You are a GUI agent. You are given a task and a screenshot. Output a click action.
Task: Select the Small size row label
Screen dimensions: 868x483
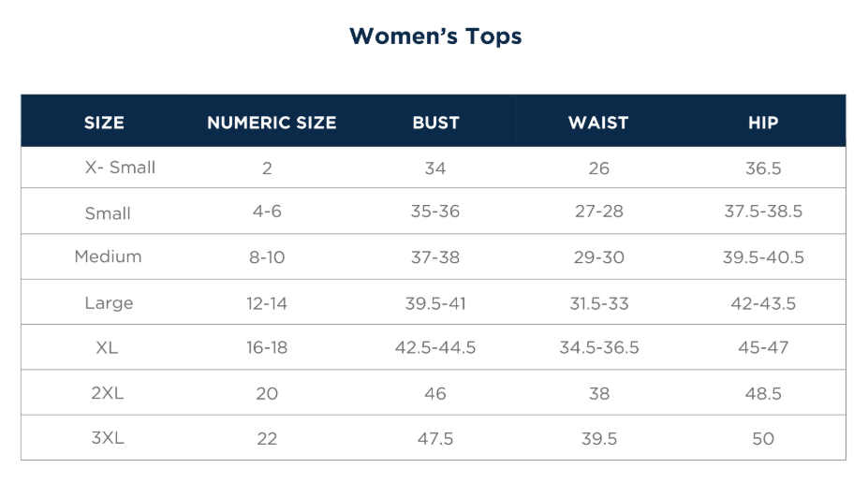tap(108, 213)
